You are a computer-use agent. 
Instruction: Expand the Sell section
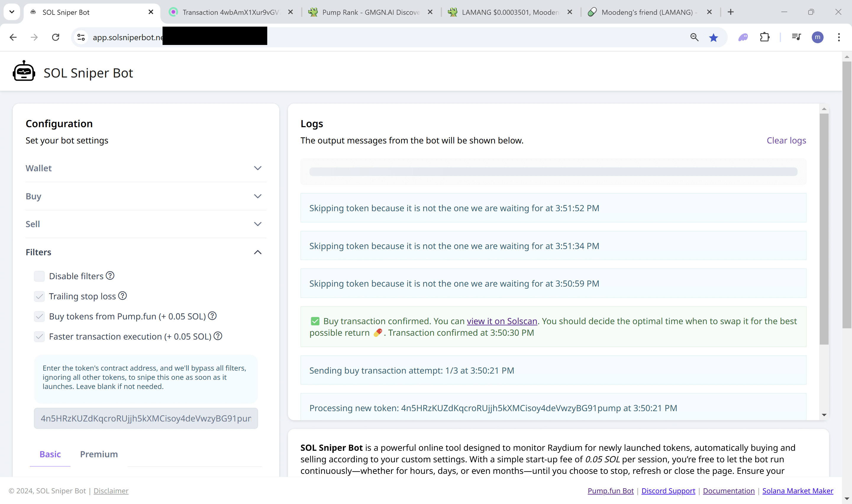[146, 224]
